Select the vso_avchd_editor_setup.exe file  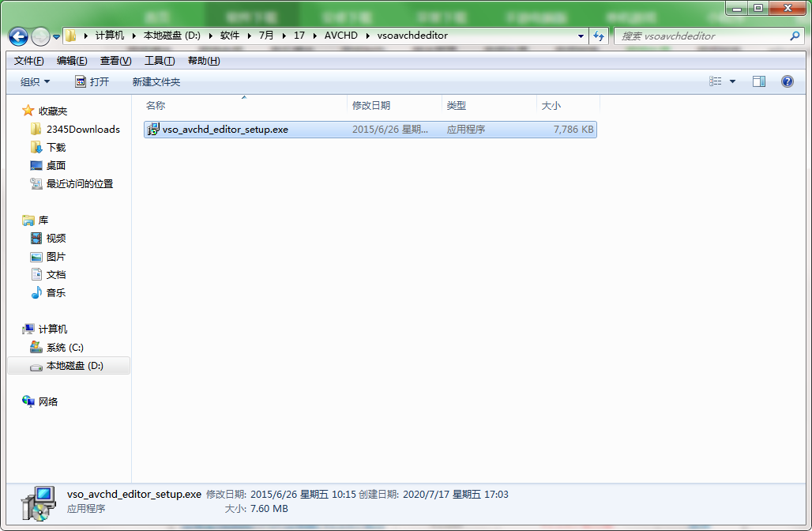pos(370,130)
